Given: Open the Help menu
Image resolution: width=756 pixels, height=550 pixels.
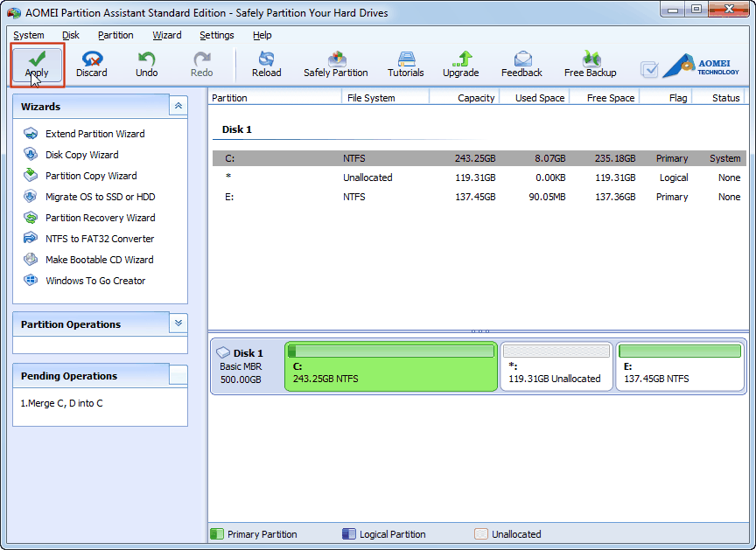Looking at the screenshot, I should 262,35.
